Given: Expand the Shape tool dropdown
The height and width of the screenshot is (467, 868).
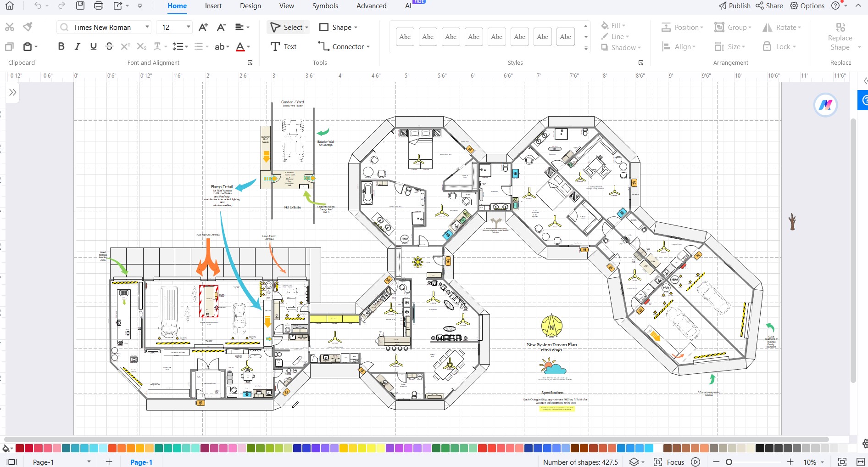Looking at the screenshot, I should (x=356, y=27).
